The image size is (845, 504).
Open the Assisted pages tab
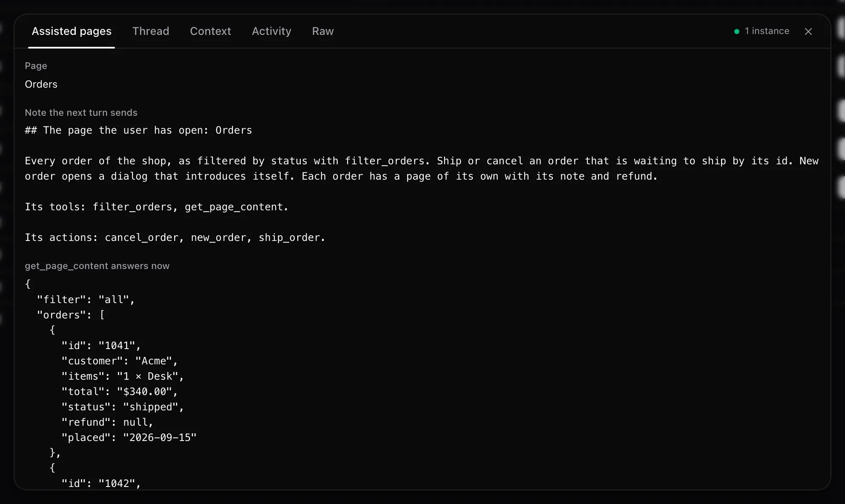coord(72,31)
